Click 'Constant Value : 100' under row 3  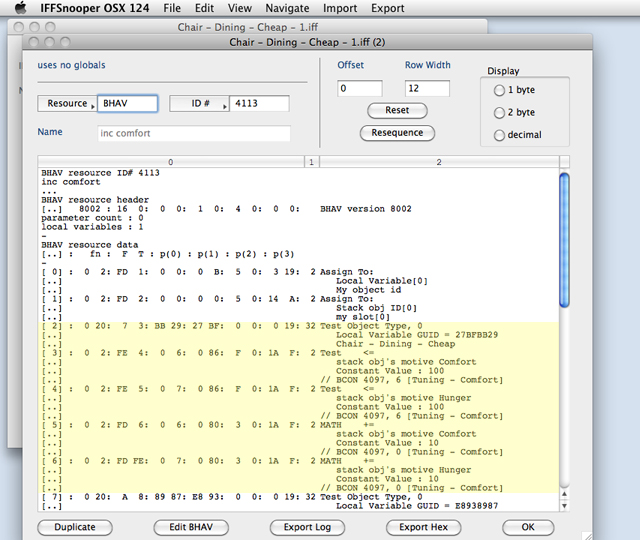coord(390,371)
